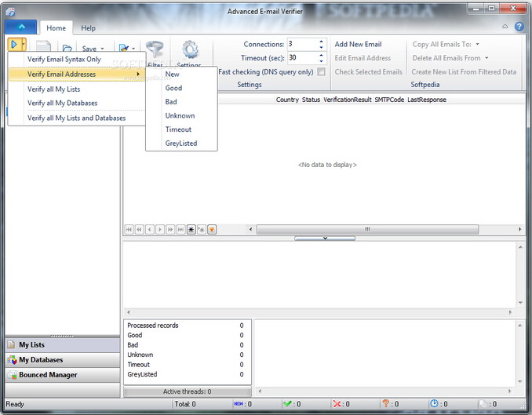Switch to the Home tab
Screen dimensions: 532x415
pos(56,28)
